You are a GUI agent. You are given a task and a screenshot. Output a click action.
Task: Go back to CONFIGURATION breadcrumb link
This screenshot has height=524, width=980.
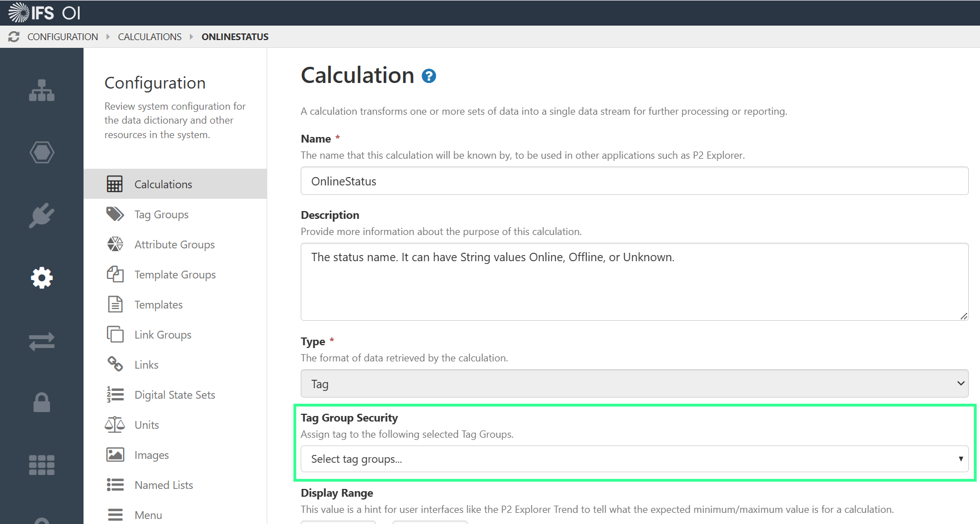click(63, 36)
